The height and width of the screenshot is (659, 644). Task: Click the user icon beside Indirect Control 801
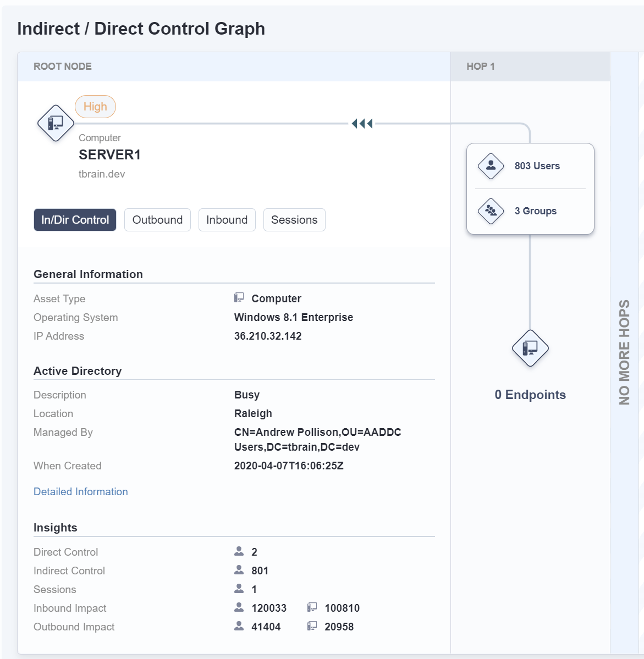[x=239, y=570]
